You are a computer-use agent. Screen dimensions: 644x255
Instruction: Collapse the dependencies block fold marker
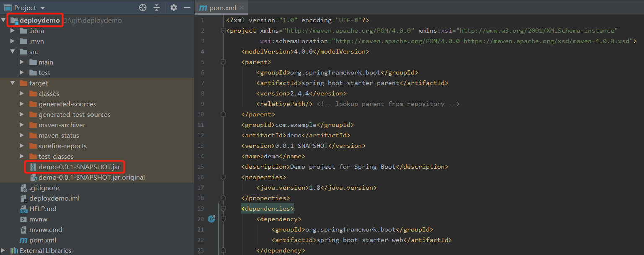click(x=223, y=208)
